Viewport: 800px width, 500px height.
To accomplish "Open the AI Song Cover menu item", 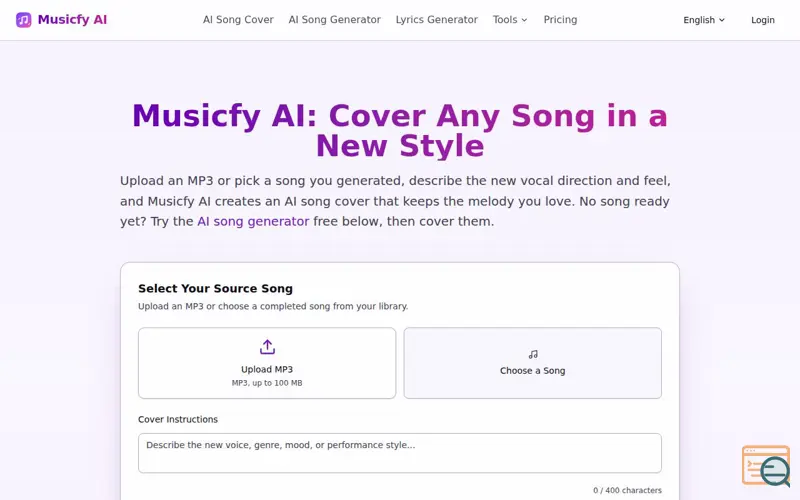I will click(x=238, y=20).
